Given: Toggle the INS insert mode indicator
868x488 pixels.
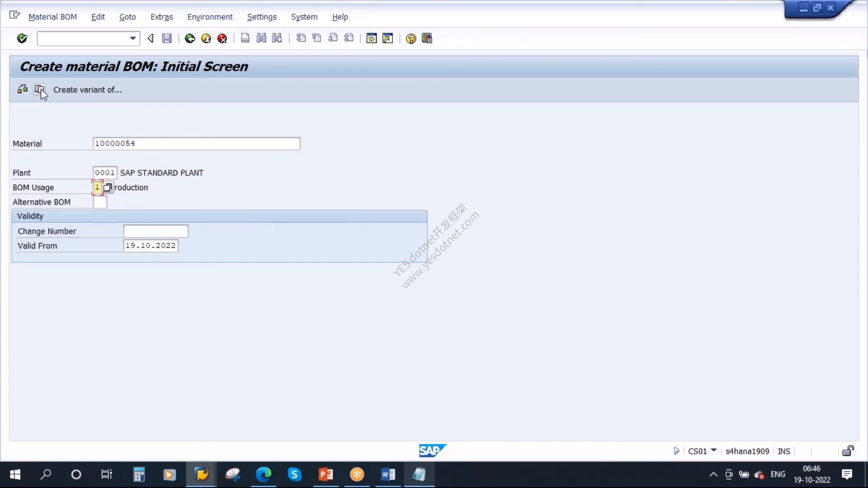Looking at the screenshot, I should click(x=784, y=451).
